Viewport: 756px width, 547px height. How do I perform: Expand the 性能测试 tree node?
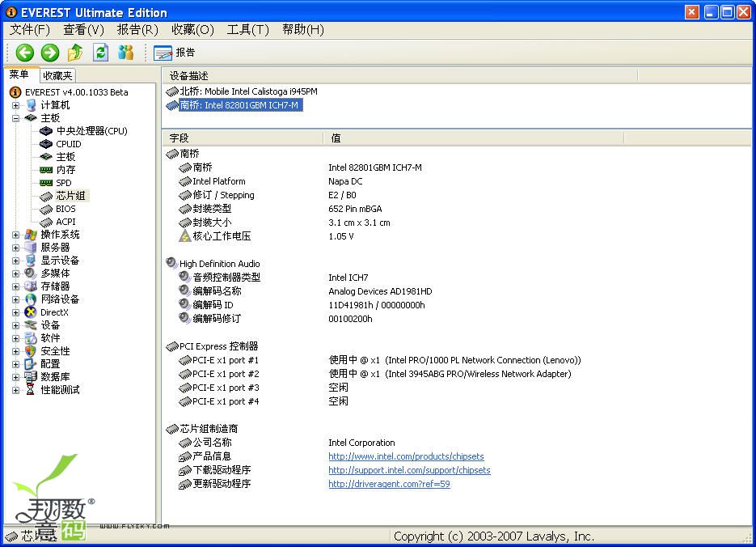tap(16, 390)
